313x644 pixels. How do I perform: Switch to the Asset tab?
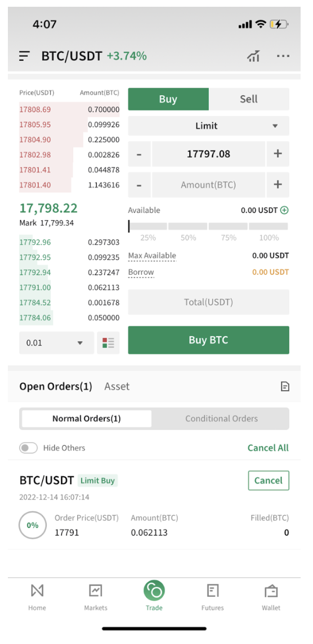coord(117,386)
